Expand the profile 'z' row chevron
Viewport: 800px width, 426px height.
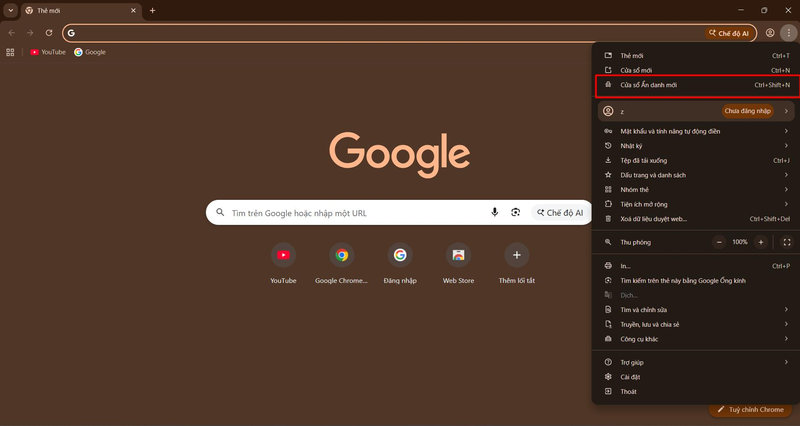click(786, 111)
